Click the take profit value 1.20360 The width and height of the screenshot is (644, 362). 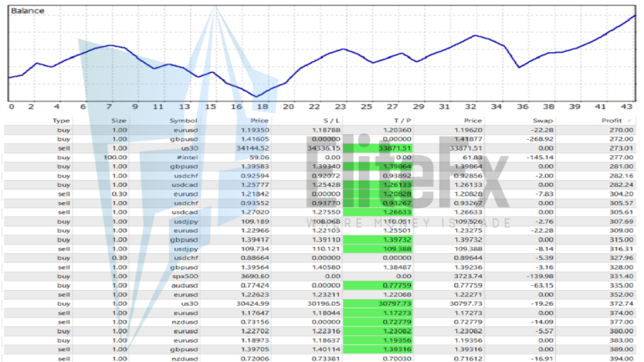pyautogui.click(x=397, y=130)
